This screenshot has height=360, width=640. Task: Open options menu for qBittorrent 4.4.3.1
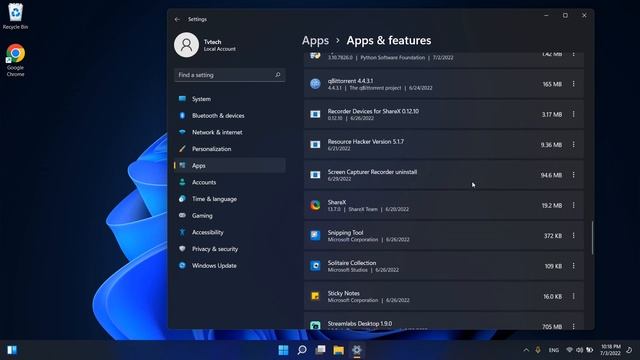click(x=573, y=84)
